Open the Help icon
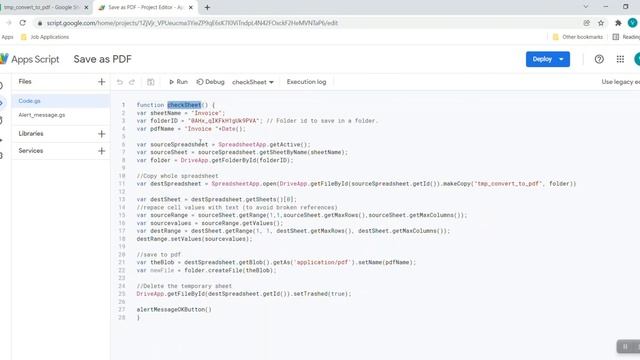The width and height of the screenshot is (640, 360). coord(599,59)
